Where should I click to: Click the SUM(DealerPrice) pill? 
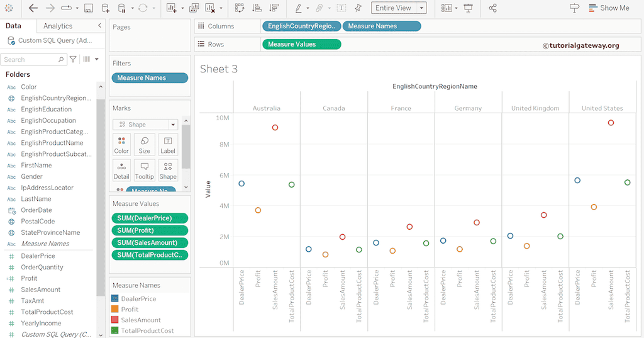150,218
